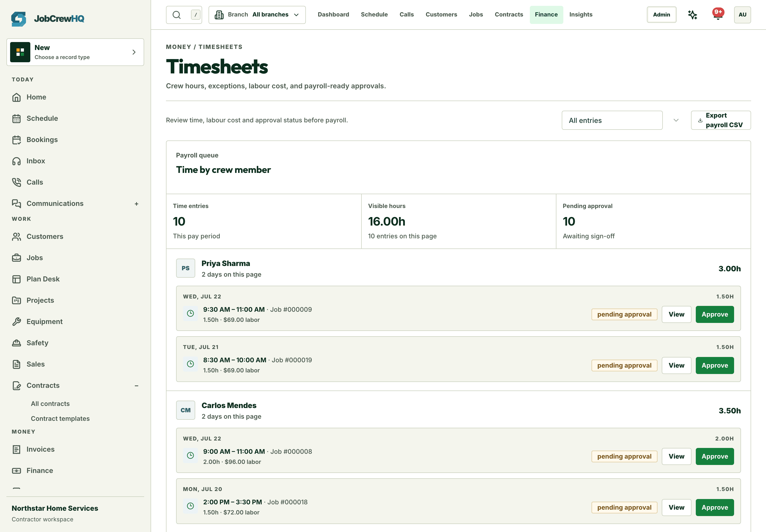Expand the Communications section with plus

136,204
